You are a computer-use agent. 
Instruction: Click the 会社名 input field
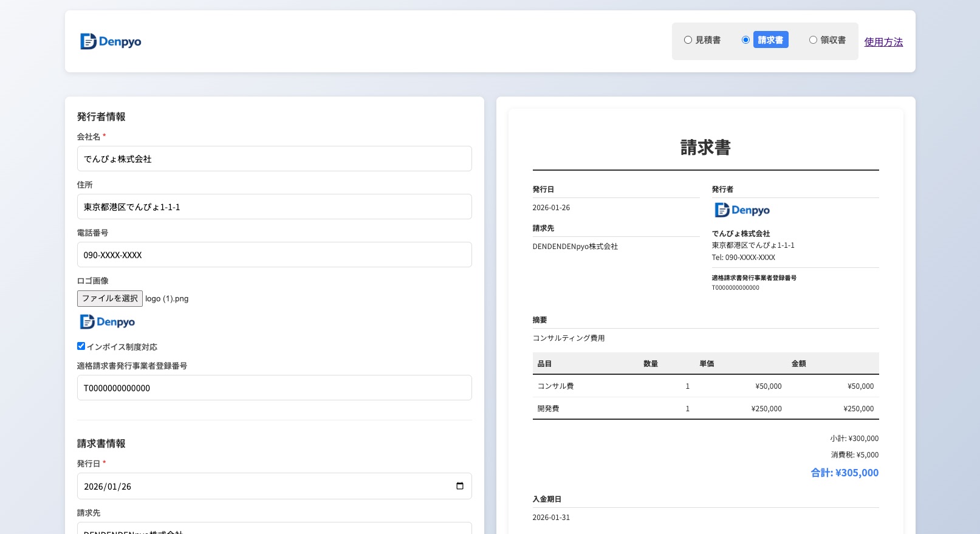tap(274, 159)
